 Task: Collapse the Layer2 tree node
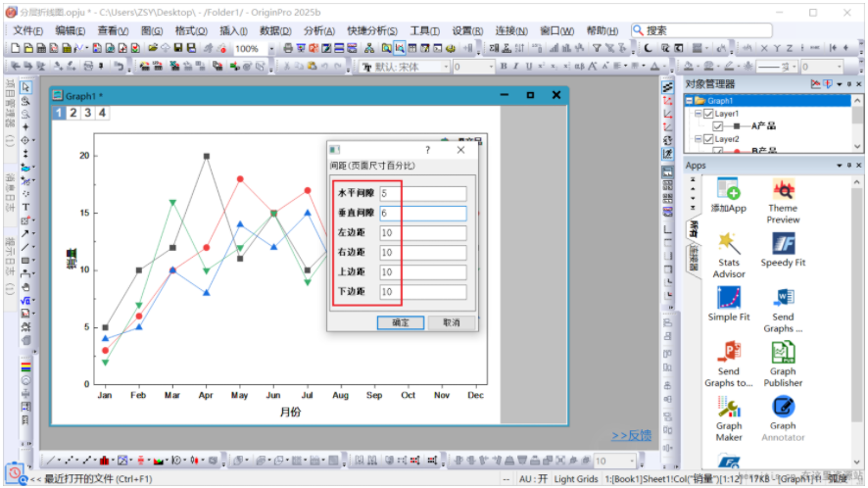(699, 139)
